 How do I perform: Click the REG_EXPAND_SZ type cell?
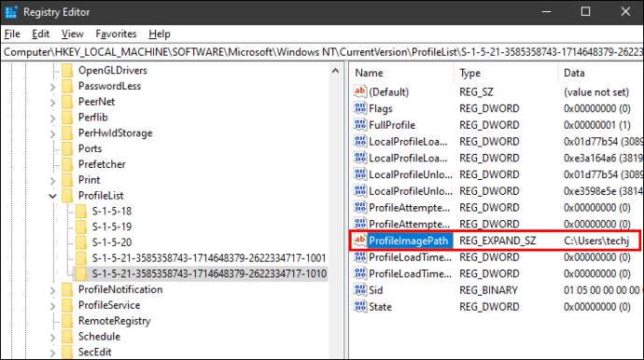tap(497, 241)
